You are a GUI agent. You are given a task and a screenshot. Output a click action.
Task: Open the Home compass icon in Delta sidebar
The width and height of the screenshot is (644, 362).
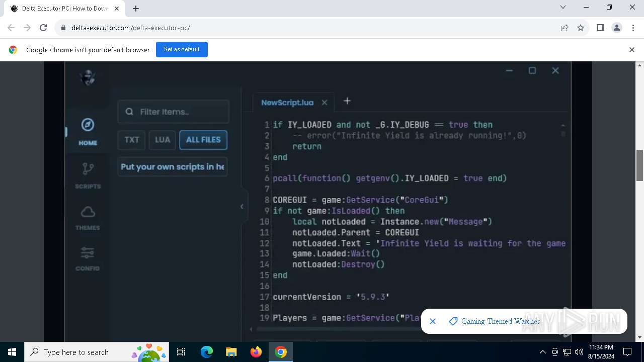(x=88, y=125)
